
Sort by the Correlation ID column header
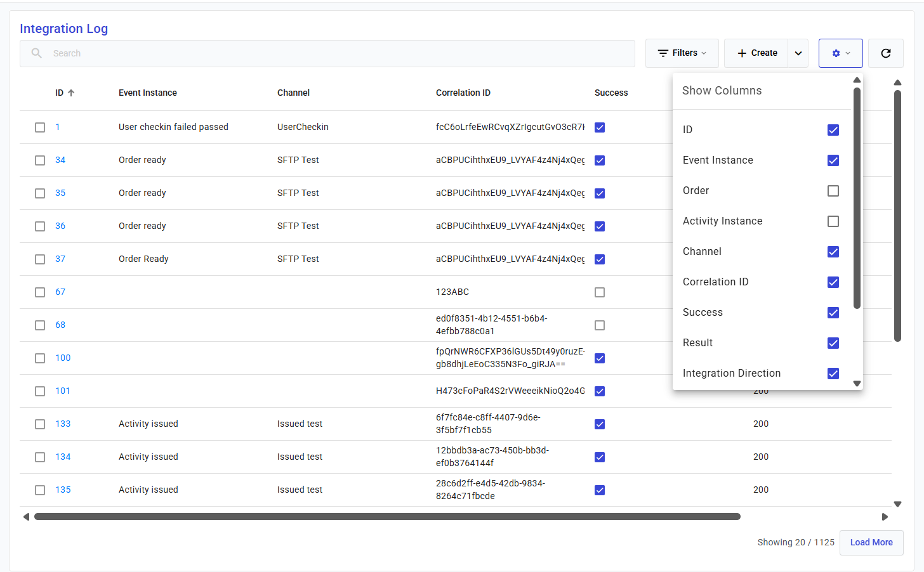pyautogui.click(x=463, y=93)
